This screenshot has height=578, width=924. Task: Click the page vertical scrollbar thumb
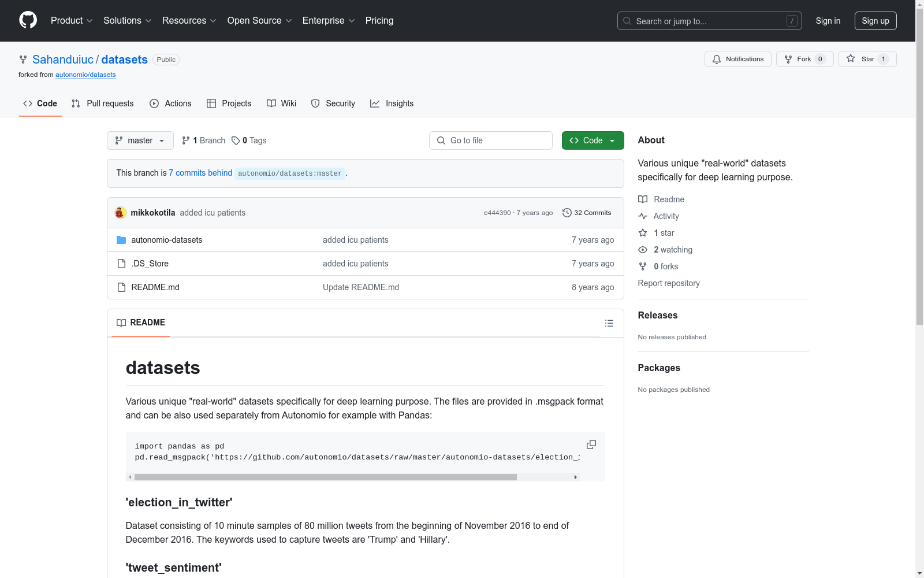(x=919, y=166)
